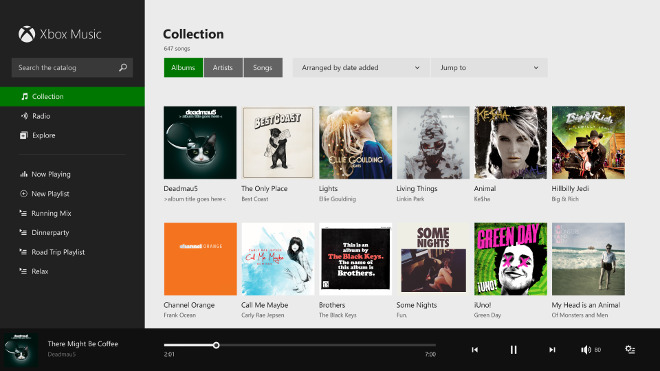Image resolution: width=660 pixels, height=371 pixels.
Task: Open the Jump to dropdown
Action: 489,67
